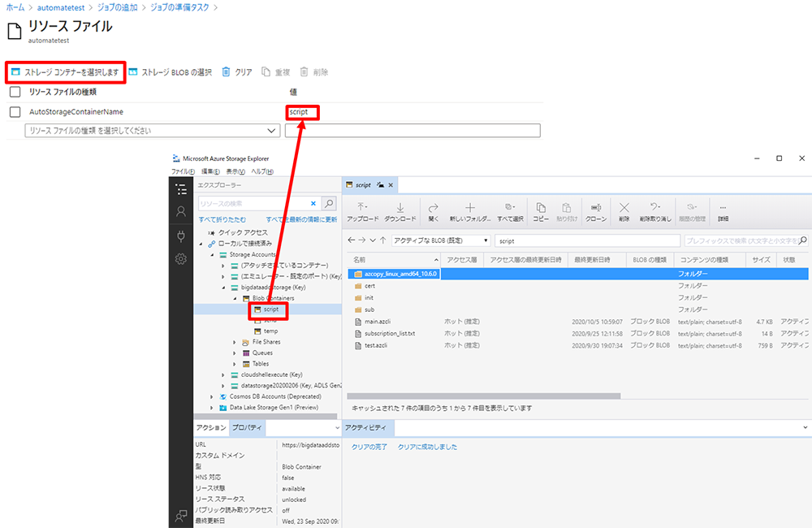The height and width of the screenshot is (528, 812).
Task: Close the script tab
Action: [391, 185]
